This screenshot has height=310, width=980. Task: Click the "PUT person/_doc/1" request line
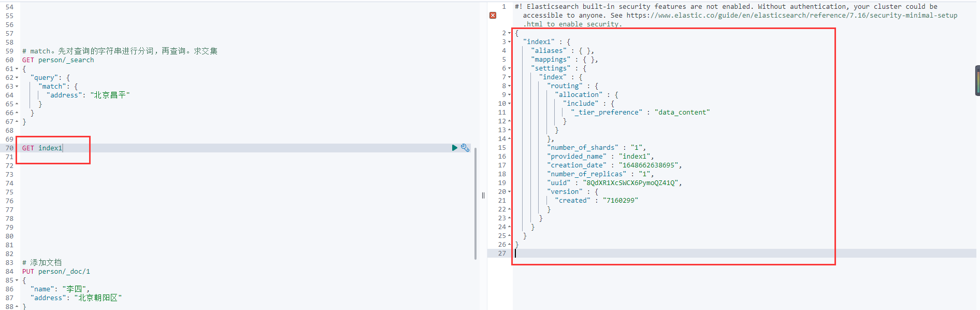pos(56,272)
